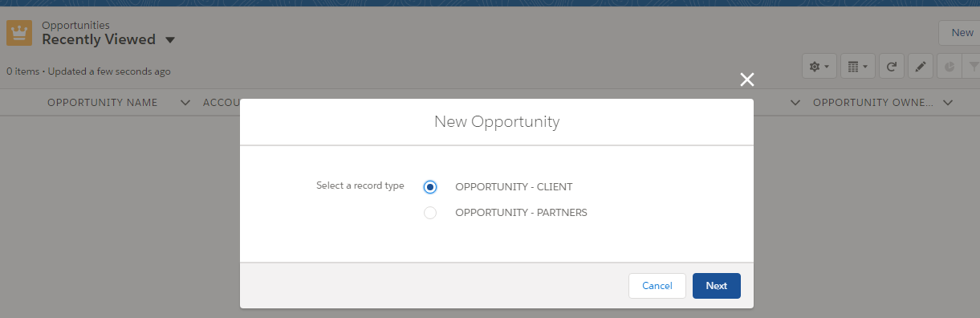Sort by OPPORTUNITY OWNER column header
The height and width of the screenshot is (318, 980).
[x=872, y=103]
